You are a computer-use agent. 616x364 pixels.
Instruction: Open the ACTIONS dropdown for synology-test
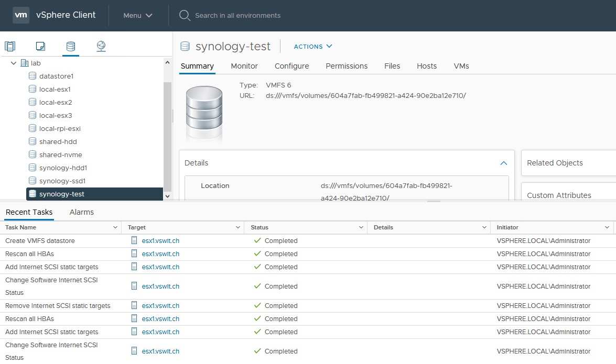313,46
